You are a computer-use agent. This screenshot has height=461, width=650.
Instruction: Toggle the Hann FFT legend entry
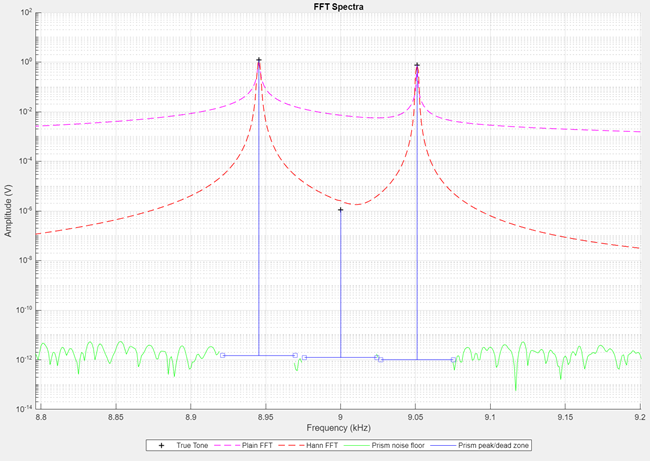point(321,445)
